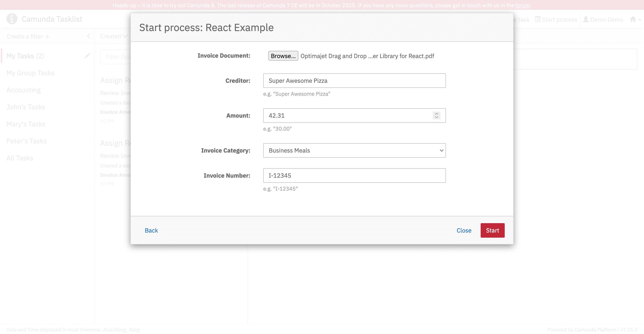644x334 pixels.
Task: Click Close to dismiss the dialog
Action: click(464, 230)
